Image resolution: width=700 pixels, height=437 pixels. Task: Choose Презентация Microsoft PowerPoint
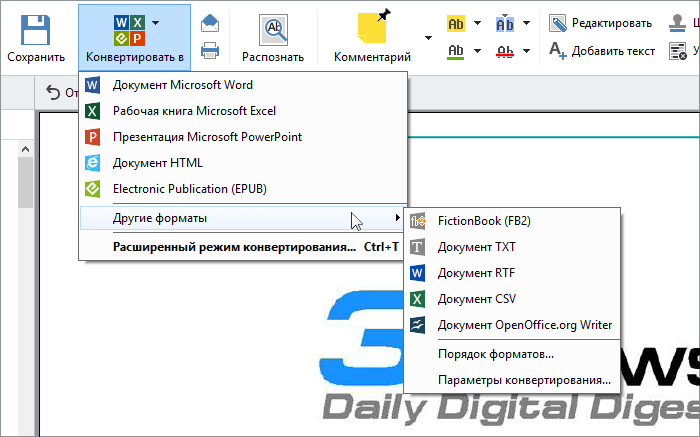coord(243,137)
